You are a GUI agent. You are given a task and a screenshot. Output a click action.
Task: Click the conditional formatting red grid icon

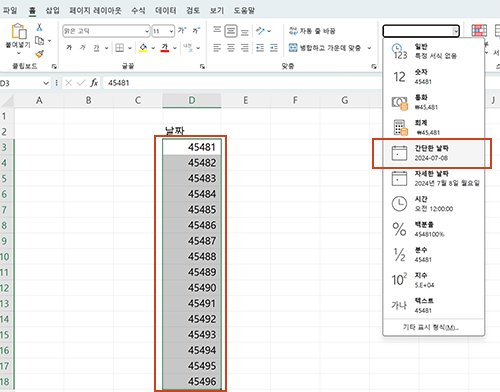[479, 31]
